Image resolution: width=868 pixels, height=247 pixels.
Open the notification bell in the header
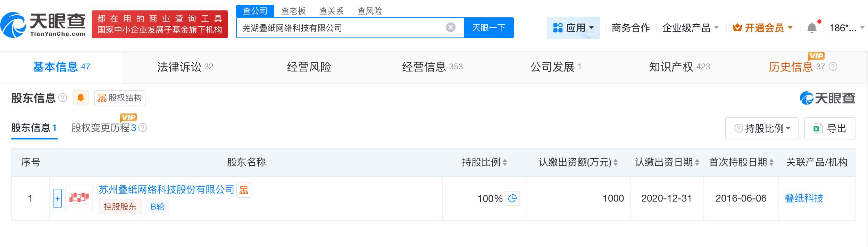click(812, 28)
